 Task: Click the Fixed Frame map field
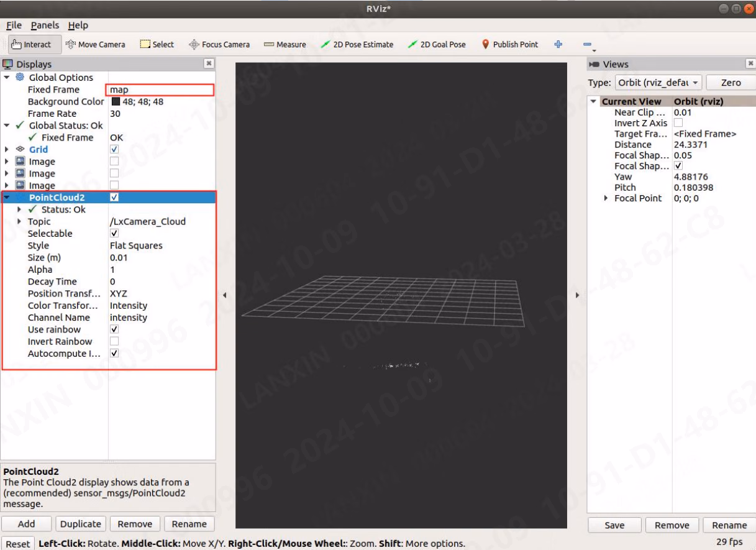[x=160, y=89]
